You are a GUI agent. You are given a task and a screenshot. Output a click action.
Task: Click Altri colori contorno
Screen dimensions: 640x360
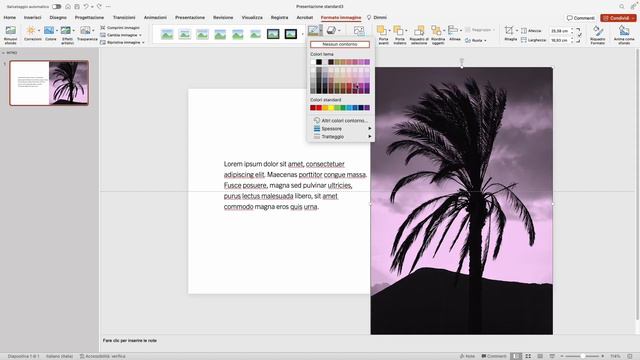point(341,120)
